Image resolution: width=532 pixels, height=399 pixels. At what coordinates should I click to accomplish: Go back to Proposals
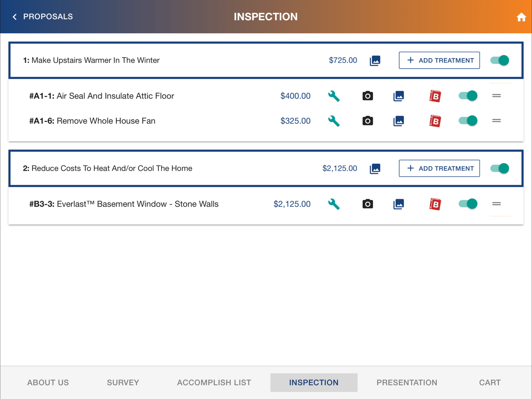pos(43,17)
